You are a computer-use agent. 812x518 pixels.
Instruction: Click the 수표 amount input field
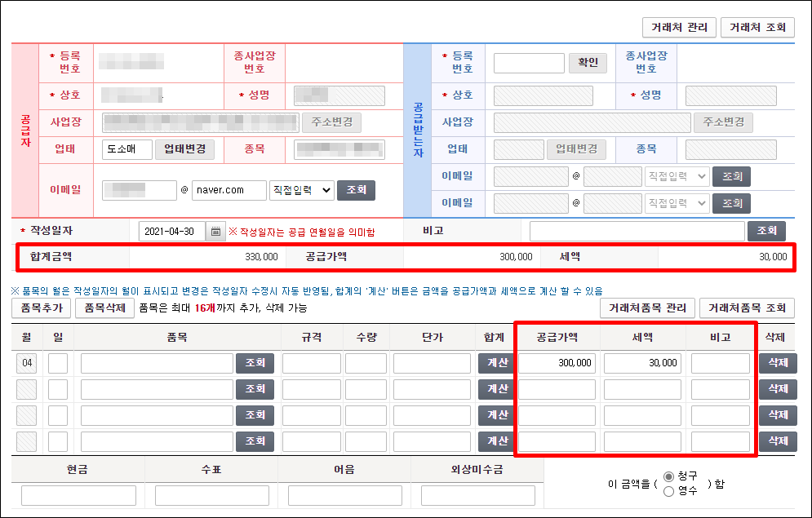tap(212, 495)
